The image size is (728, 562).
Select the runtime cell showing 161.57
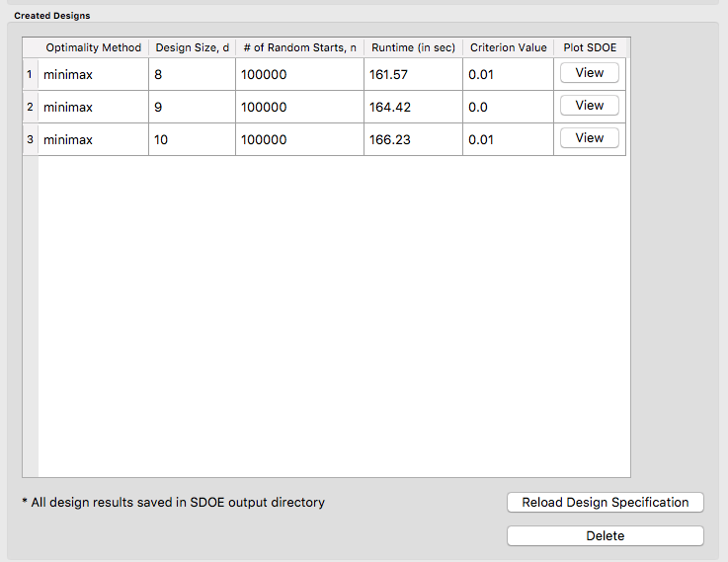coord(413,74)
